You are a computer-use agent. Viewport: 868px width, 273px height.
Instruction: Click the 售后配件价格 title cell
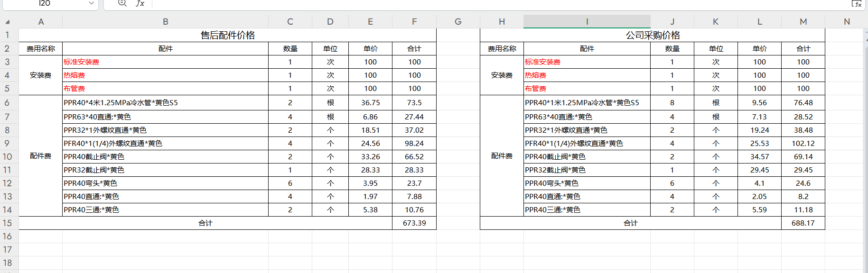(x=227, y=35)
